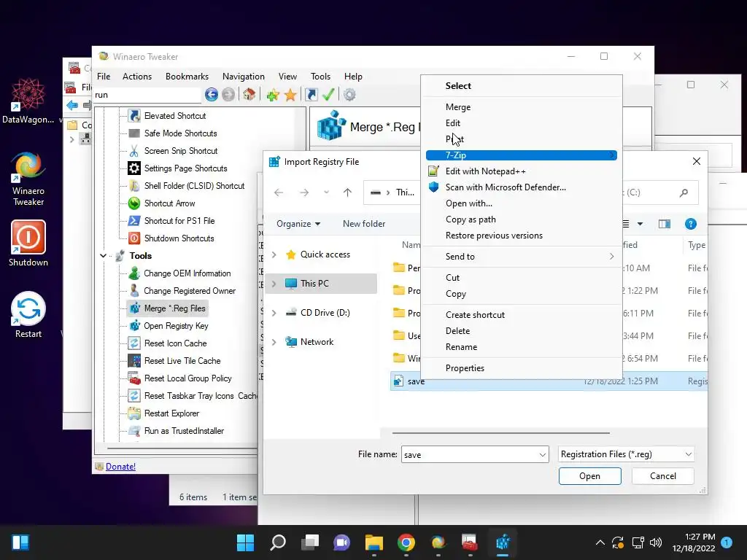Click New folder in the dialog
Viewport: 747px width, 560px height.
(x=364, y=224)
